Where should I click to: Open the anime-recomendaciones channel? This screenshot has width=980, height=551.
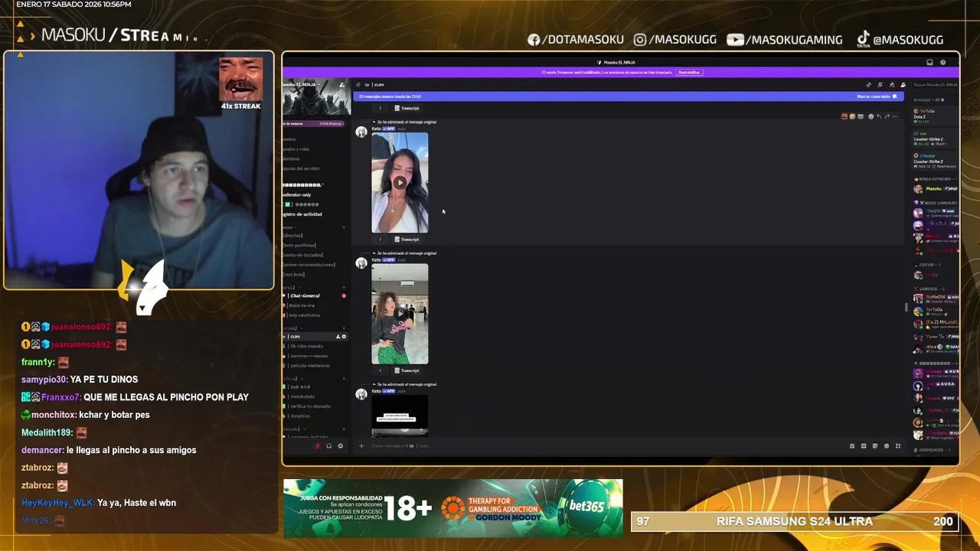tap(309, 265)
